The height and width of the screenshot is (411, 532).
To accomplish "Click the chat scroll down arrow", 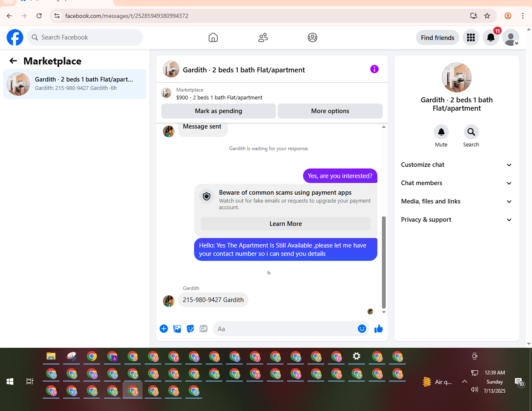I will pyautogui.click(x=384, y=312).
